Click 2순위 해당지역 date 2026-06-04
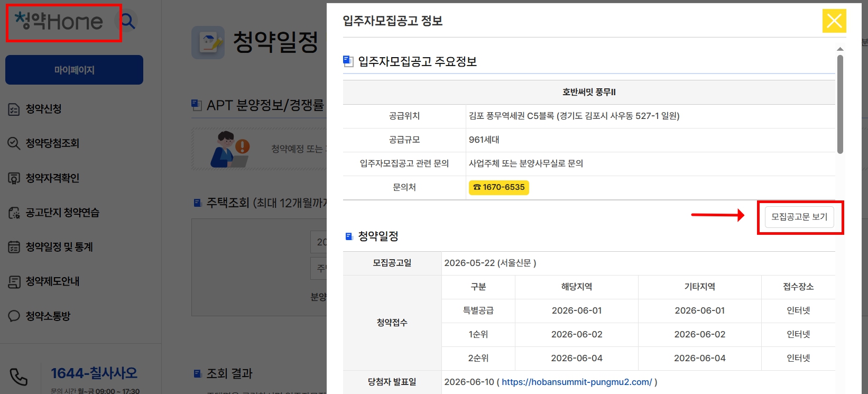The image size is (868, 394). 577,358
